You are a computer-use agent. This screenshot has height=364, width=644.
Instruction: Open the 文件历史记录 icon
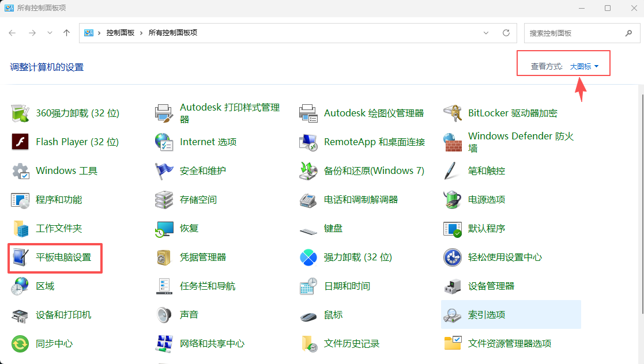(308, 344)
